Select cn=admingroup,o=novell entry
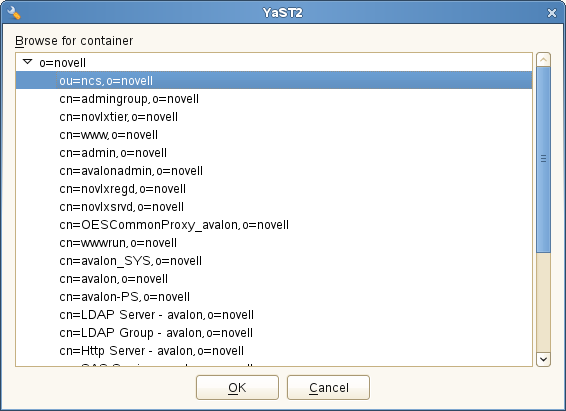Viewport: 566px width, 411px height. [x=129, y=99]
